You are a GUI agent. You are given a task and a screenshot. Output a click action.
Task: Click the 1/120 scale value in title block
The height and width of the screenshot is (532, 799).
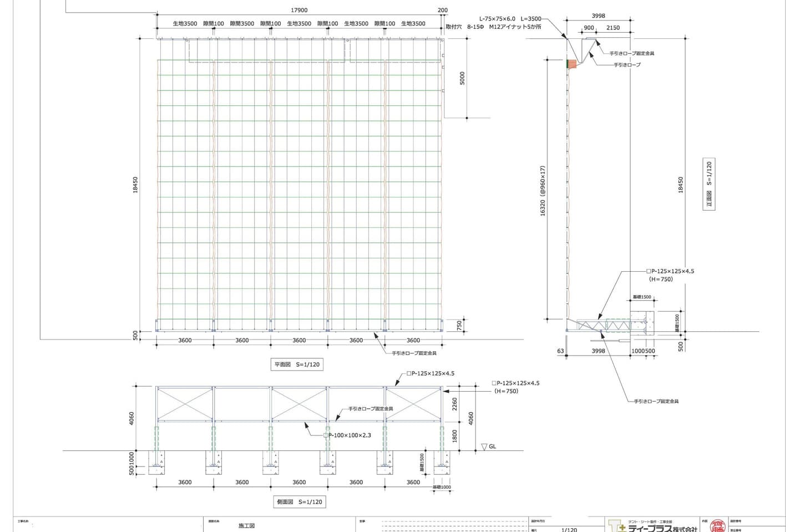[569, 530]
